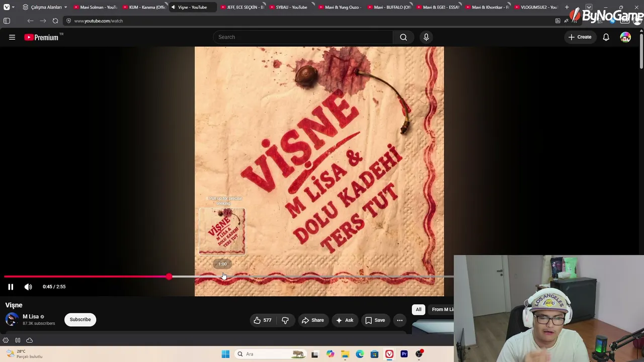Click the 87.3K subscribers text
The image size is (644, 362).
[39, 323]
